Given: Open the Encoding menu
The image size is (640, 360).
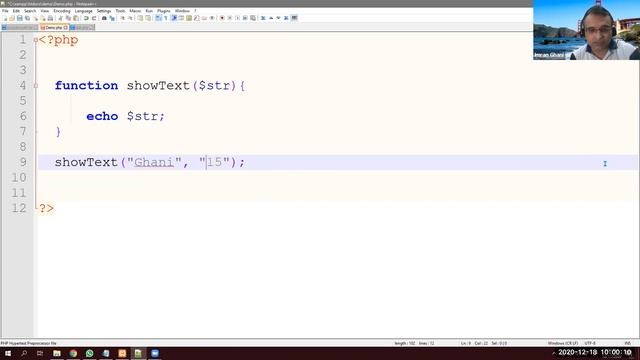Looking at the screenshot, I should pyautogui.click(x=62, y=11).
